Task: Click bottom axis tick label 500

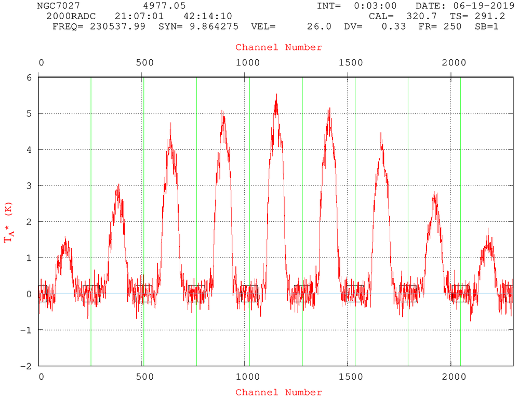Action: pyautogui.click(x=145, y=377)
